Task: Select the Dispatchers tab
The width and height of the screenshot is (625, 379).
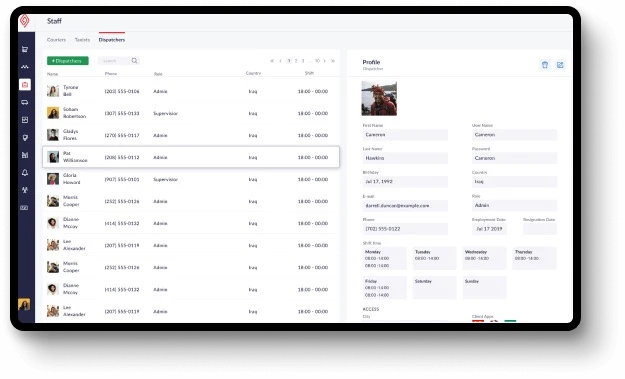Action: pyautogui.click(x=112, y=40)
